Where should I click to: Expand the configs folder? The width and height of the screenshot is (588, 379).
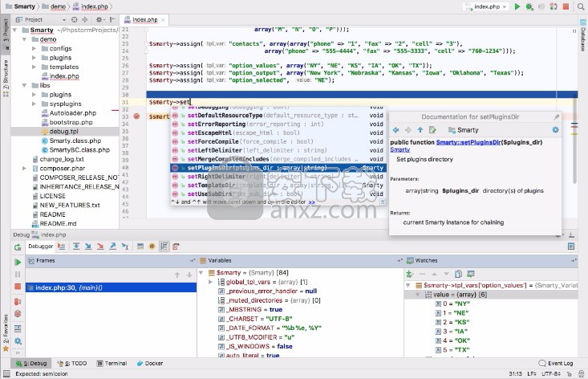point(34,48)
